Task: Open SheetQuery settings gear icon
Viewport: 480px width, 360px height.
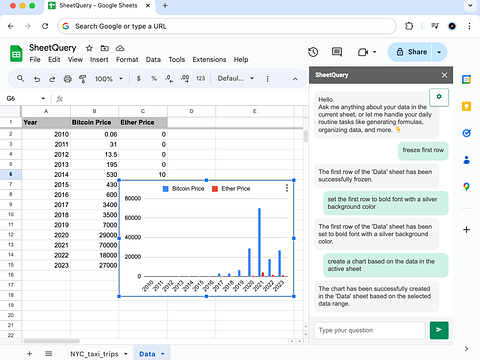Action: [439, 97]
